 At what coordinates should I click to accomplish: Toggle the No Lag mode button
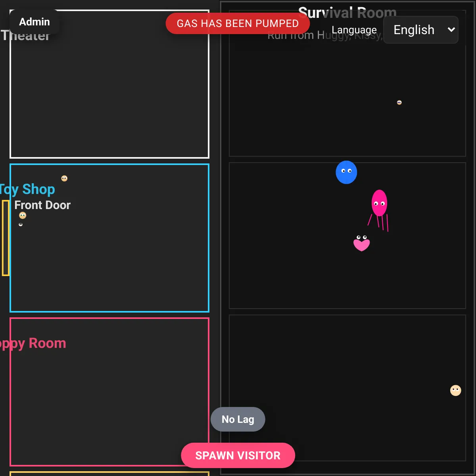pyautogui.click(x=238, y=419)
